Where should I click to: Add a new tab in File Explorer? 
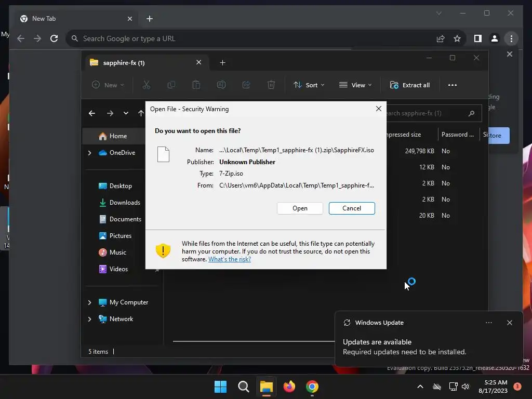point(222,63)
